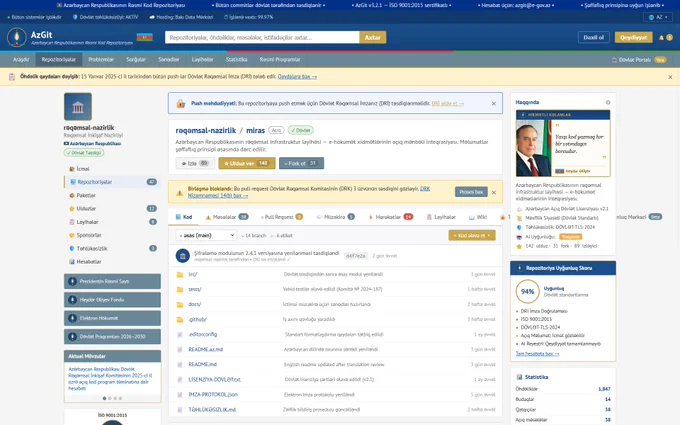680x425 pixels.
Task: Click the Azerbaijan flag icon in header
Action: [144, 37]
